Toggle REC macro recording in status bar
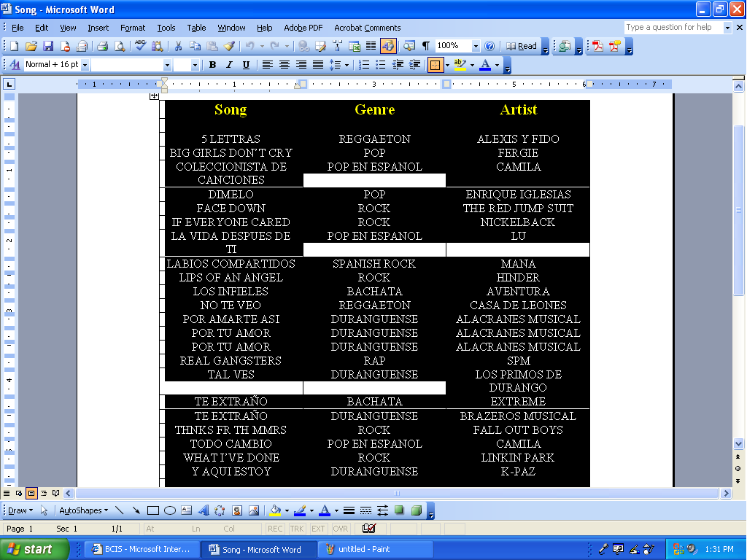Viewport: 747px width, 560px height. click(275, 529)
